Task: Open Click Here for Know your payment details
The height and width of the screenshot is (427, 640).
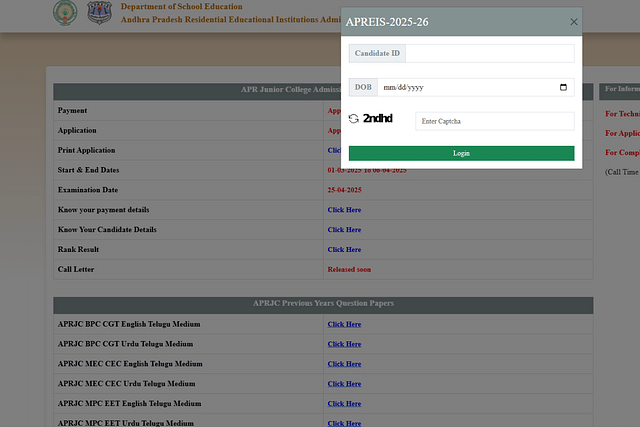Action: pyautogui.click(x=344, y=210)
